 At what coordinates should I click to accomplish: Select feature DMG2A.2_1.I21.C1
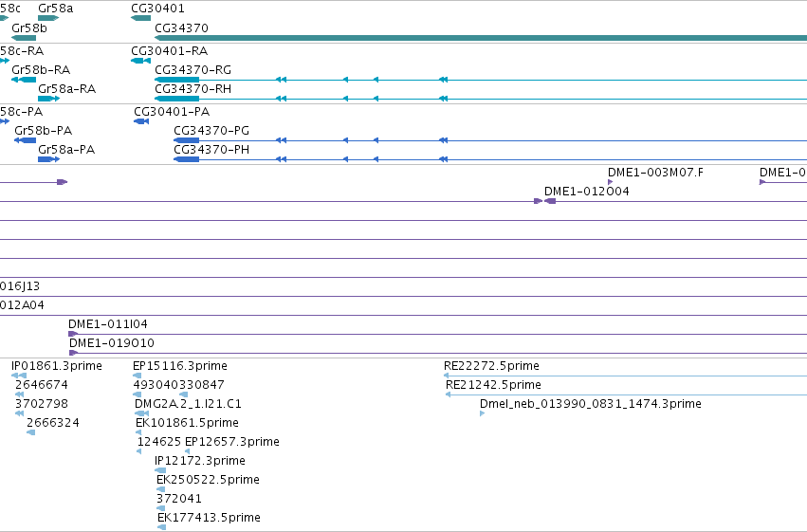point(141,413)
